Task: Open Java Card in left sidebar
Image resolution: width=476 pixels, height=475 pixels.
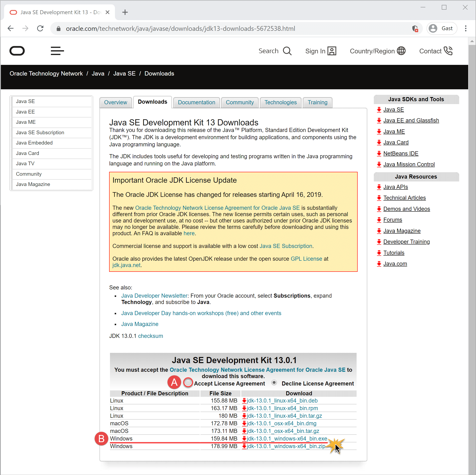Action: pyautogui.click(x=52, y=153)
